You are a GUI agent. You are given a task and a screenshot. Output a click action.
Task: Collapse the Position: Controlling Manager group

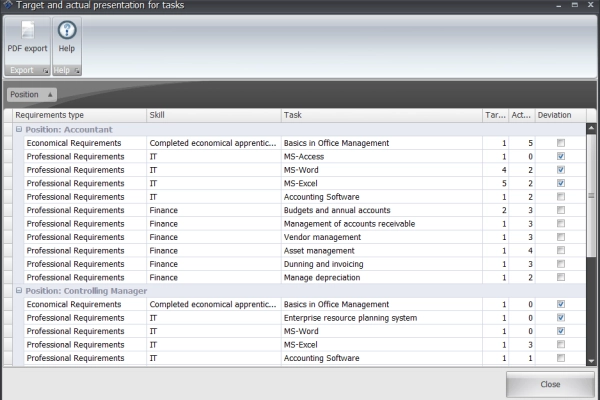(x=19, y=291)
